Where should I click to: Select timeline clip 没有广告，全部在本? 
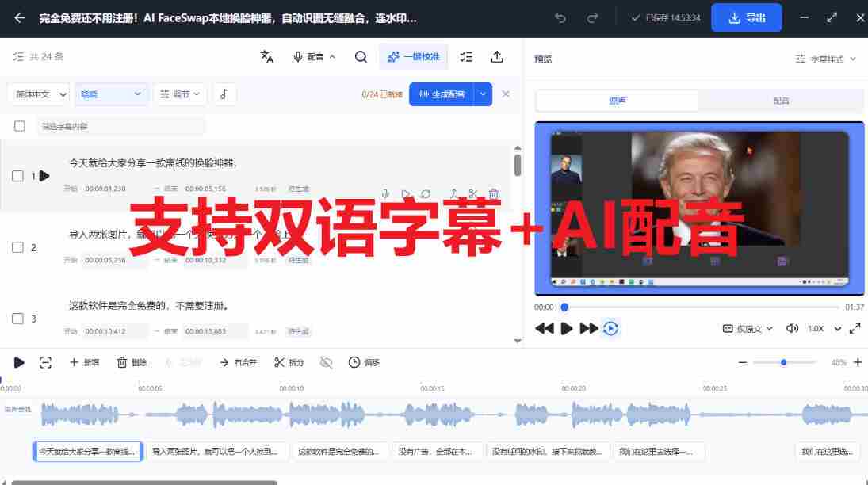pyautogui.click(x=437, y=452)
